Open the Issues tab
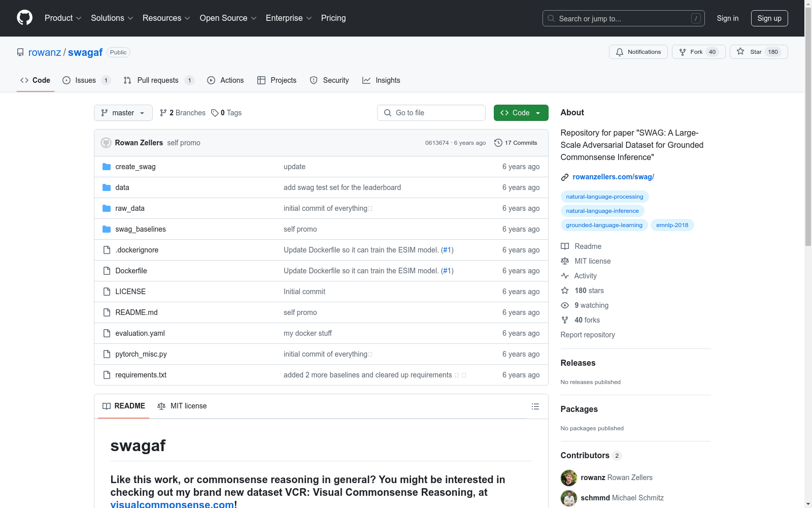Viewport: 812px width, 508px height. click(86, 80)
